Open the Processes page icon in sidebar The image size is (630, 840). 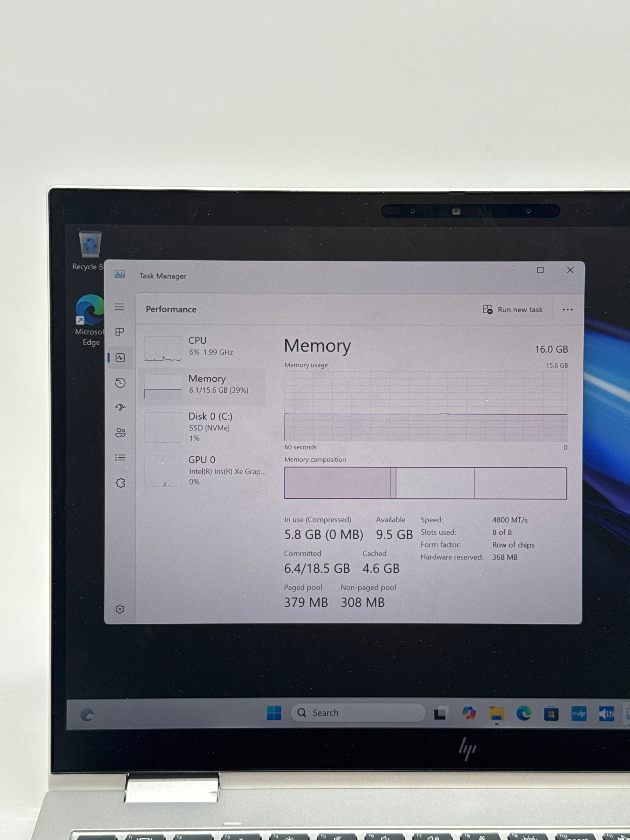(119, 332)
